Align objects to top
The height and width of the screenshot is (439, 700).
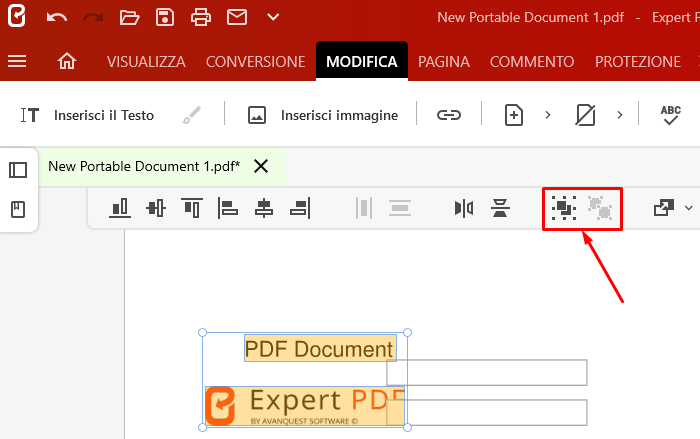tap(192, 208)
